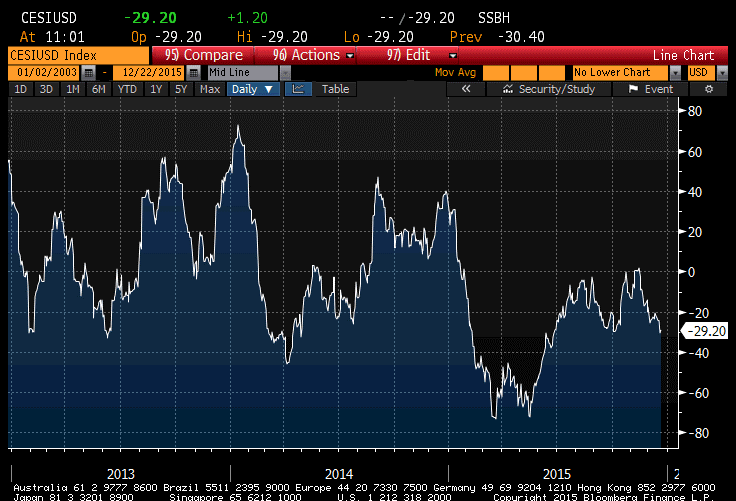Switch to Table view
This screenshot has width=736, height=501.
click(x=335, y=89)
